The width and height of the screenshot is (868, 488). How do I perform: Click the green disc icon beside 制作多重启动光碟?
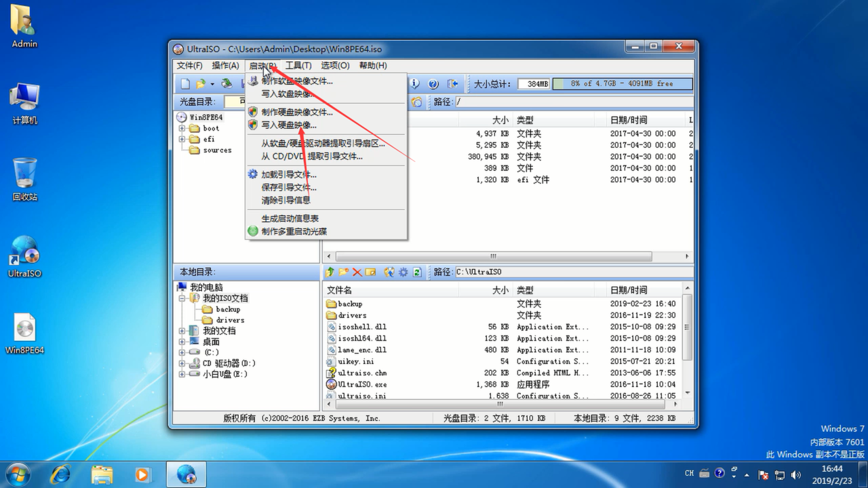click(253, 231)
